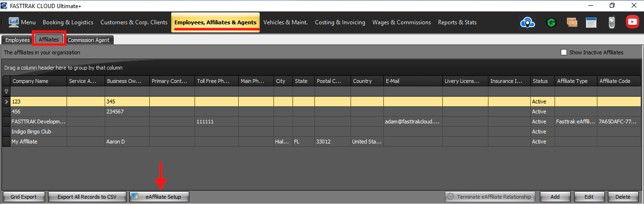Enable Show Inactive Affiliates checkbox

[x=564, y=52]
